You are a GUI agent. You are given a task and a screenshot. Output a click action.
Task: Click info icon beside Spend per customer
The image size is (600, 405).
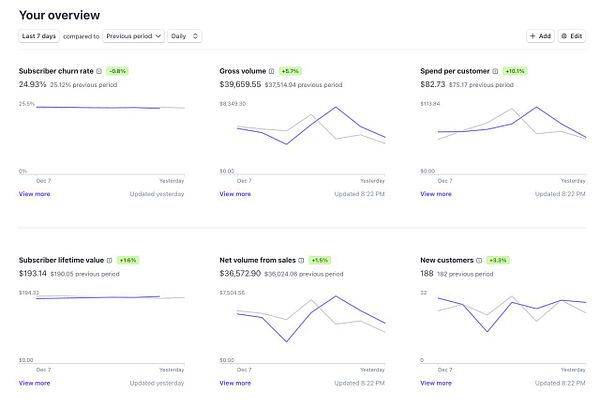495,71
